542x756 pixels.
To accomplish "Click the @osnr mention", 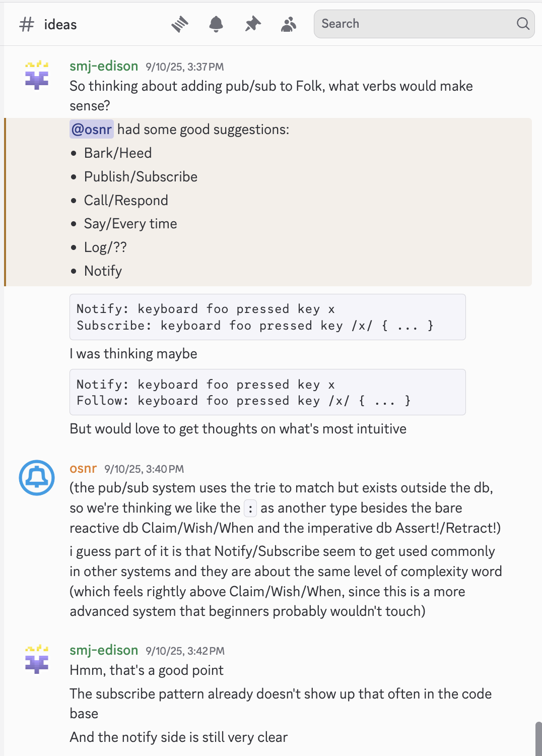I will [x=92, y=130].
